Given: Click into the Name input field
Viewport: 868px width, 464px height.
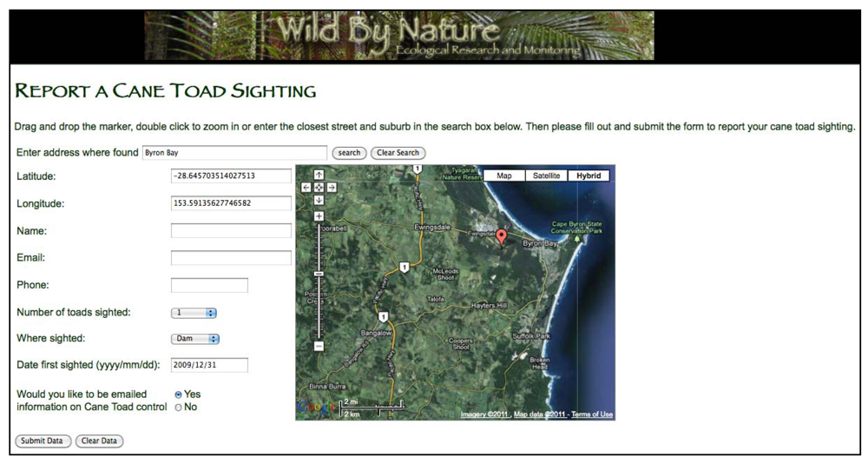Looking at the screenshot, I should coord(231,231).
